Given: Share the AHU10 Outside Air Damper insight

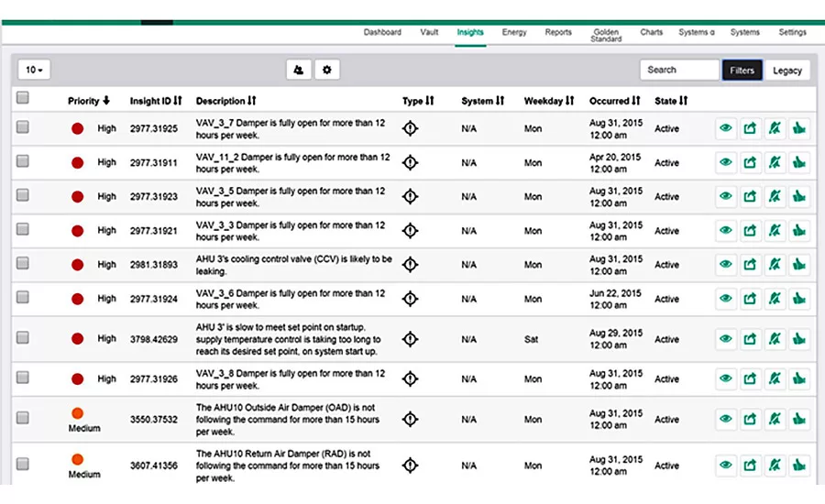Looking at the screenshot, I should [x=750, y=420].
